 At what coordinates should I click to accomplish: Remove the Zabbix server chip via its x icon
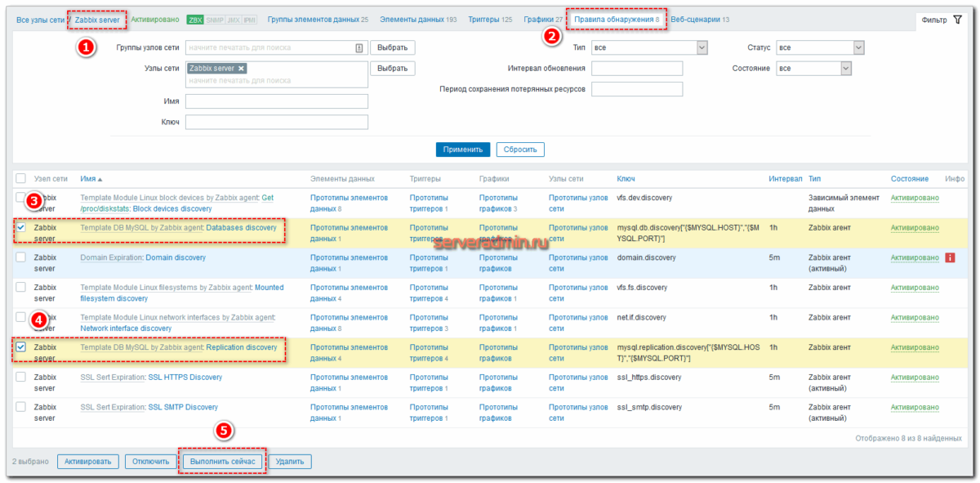coord(242,69)
